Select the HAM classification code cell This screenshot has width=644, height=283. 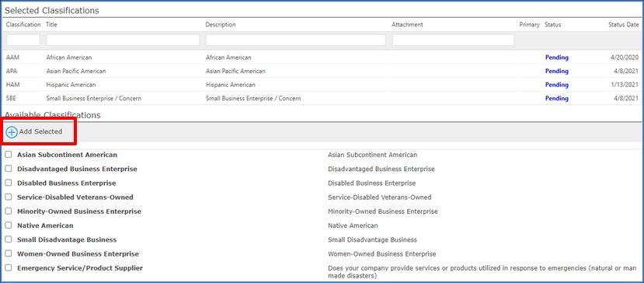[x=12, y=85]
